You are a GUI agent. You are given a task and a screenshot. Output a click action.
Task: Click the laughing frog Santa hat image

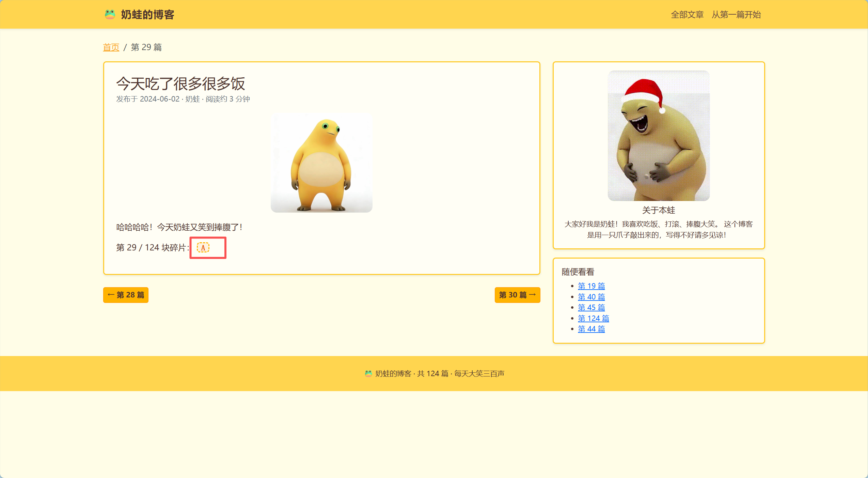(x=659, y=136)
